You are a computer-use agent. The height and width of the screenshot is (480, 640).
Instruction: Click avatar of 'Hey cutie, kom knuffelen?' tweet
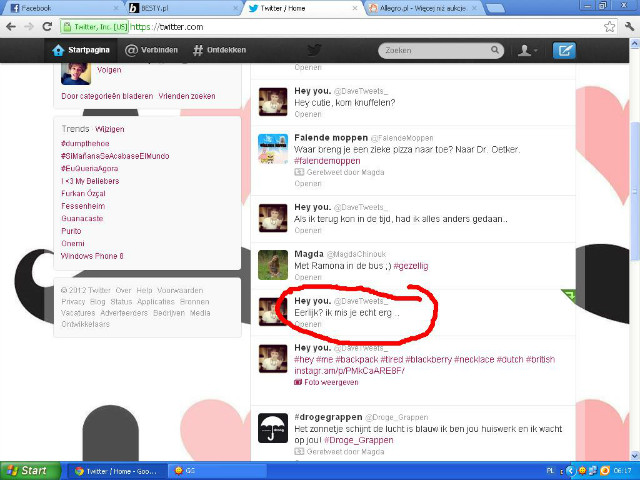[x=273, y=102]
